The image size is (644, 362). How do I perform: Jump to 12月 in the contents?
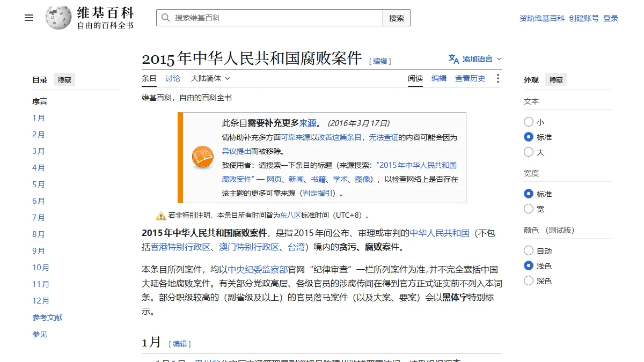(x=41, y=301)
